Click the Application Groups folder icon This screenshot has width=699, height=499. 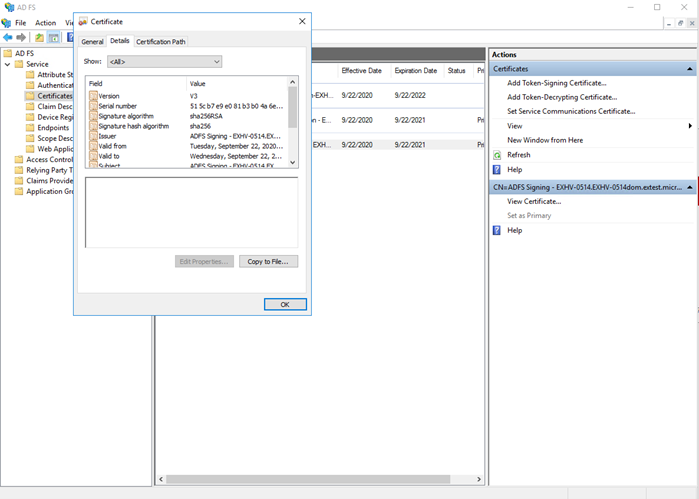point(19,192)
